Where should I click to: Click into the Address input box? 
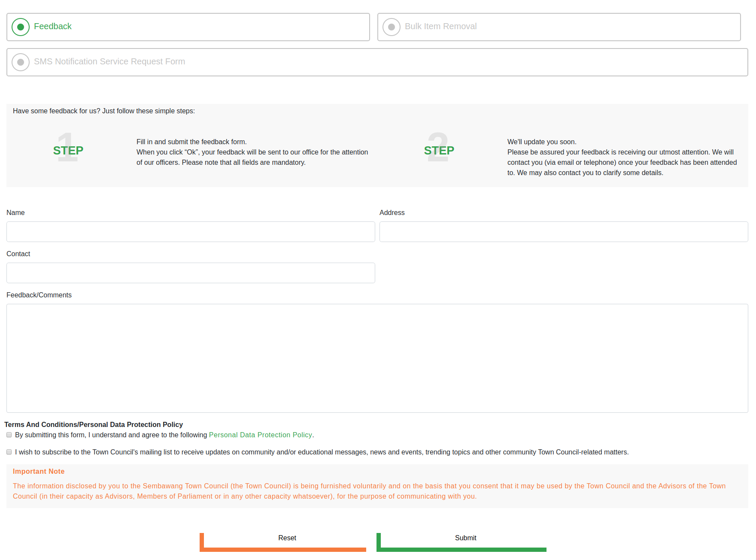(563, 232)
